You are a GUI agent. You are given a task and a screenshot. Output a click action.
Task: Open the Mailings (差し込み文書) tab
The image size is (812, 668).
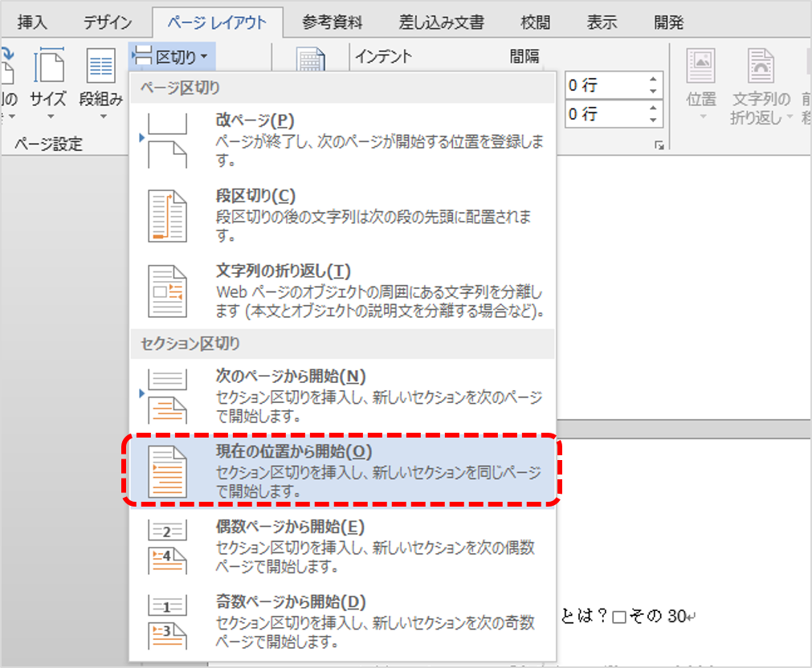point(441,22)
